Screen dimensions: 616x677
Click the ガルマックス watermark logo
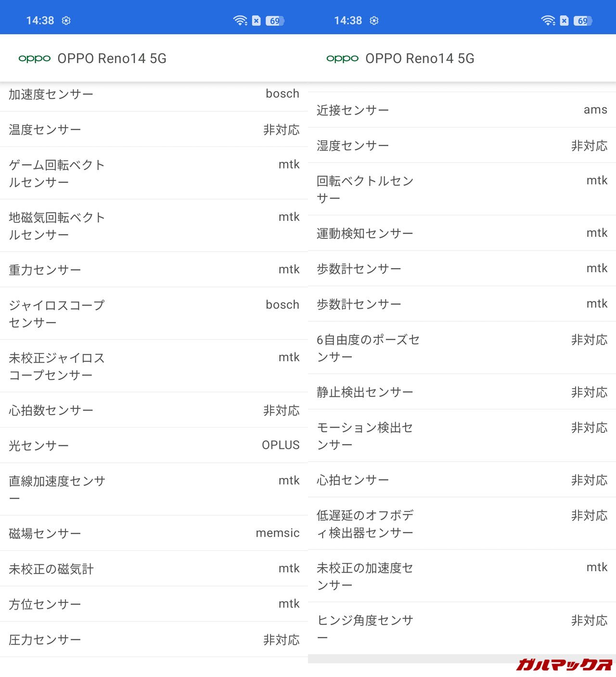[x=564, y=664]
